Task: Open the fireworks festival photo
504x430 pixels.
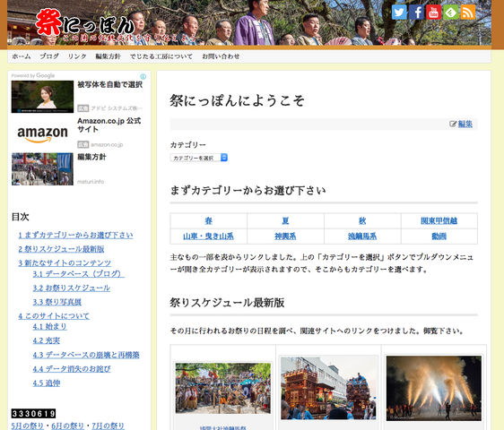Action: (434, 388)
